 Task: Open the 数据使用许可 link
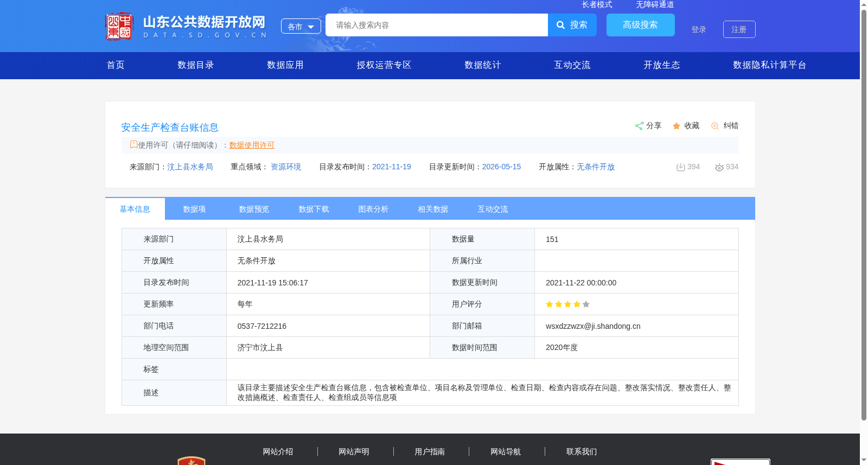coord(252,145)
